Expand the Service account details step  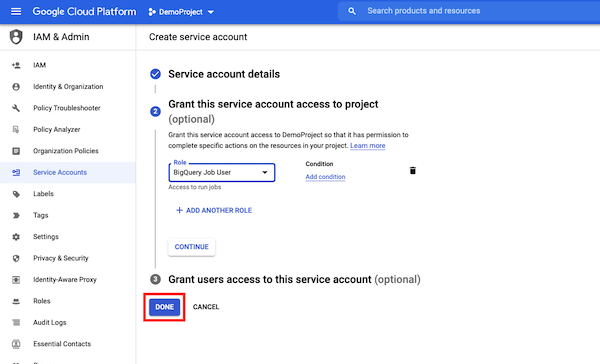click(224, 74)
